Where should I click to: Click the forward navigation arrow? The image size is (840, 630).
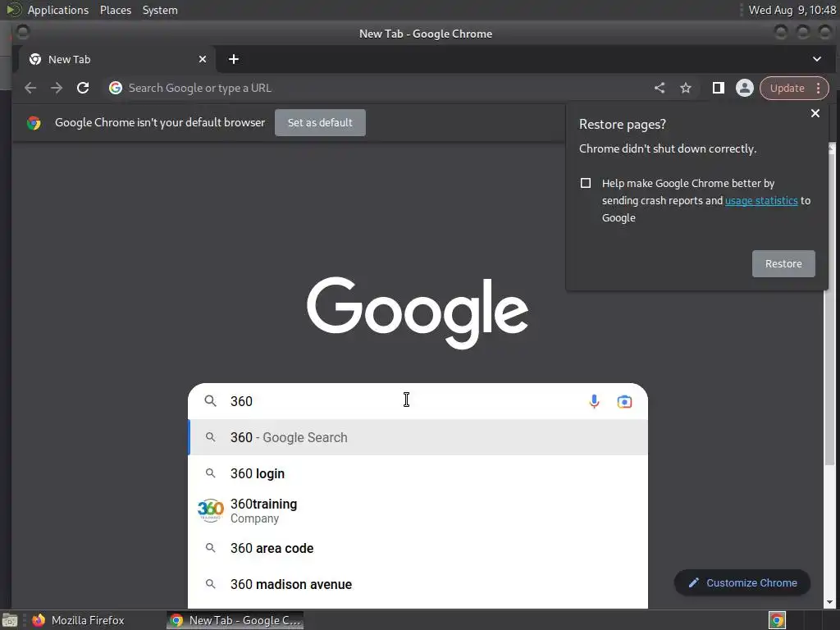[x=57, y=88]
